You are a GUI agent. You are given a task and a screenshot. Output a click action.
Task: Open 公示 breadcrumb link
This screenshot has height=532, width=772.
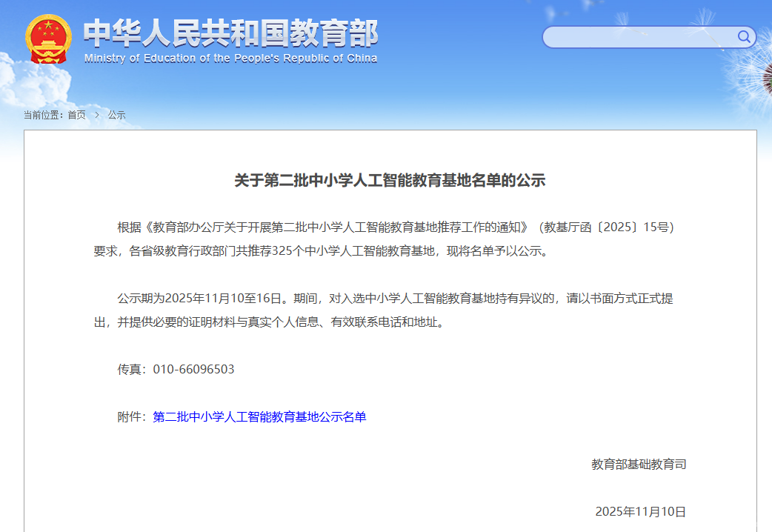coord(116,115)
